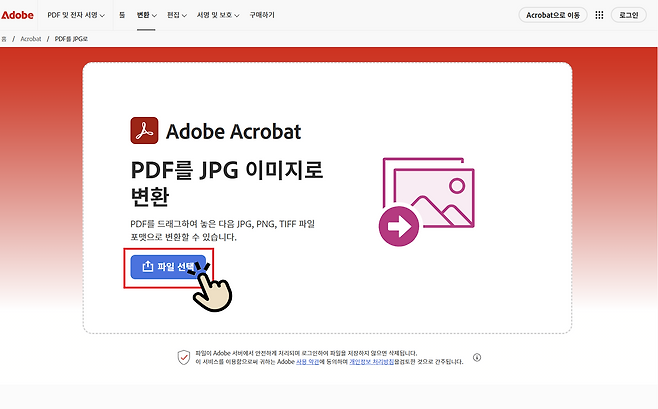
Task: Open the 개인정보 처리방침 link
Action: [x=371, y=362]
